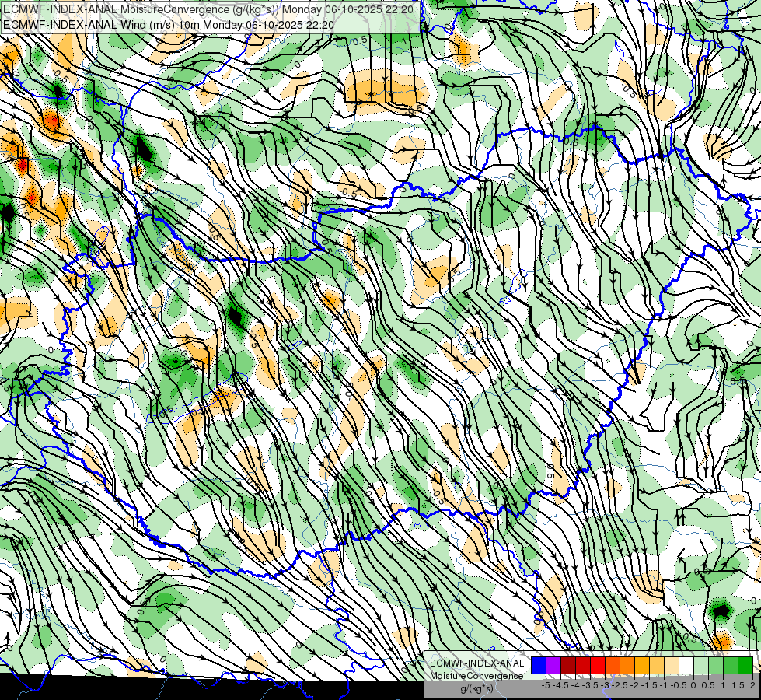This screenshot has height=700, width=761.
Task: Pick the lightest green swatch right of white
Action: click(701, 666)
